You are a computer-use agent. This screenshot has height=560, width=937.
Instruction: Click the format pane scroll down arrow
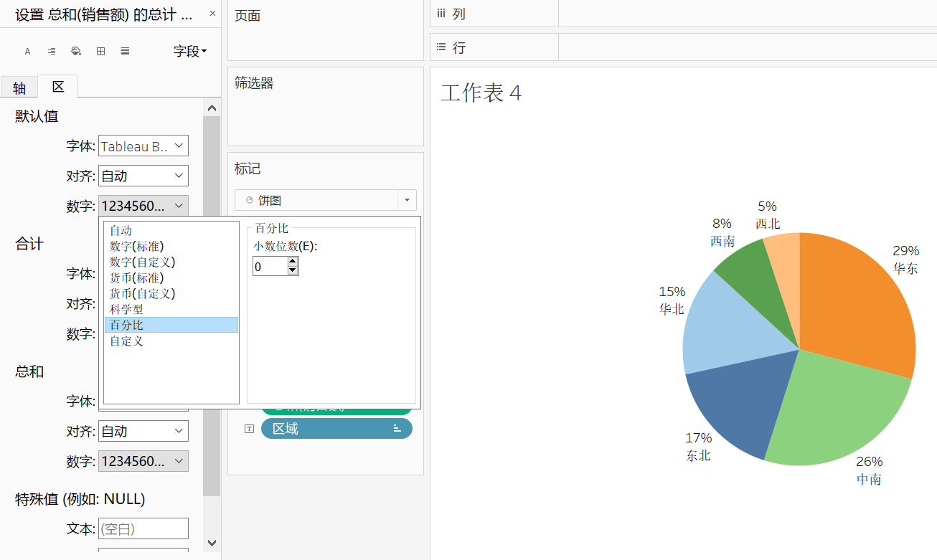(x=212, y=544)
